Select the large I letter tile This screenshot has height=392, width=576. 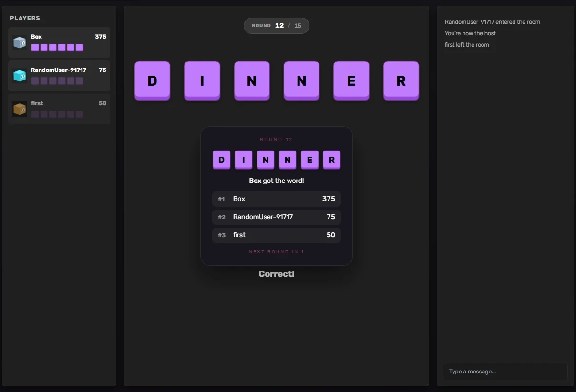[x=202, y=80]
